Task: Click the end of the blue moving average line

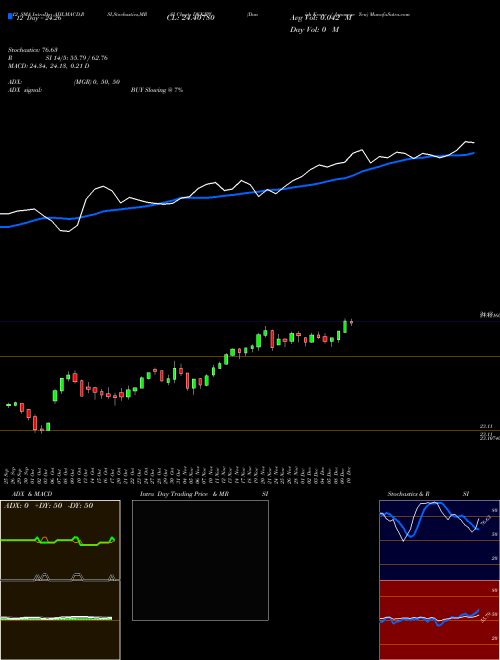Action: click(x=474, y=153)
